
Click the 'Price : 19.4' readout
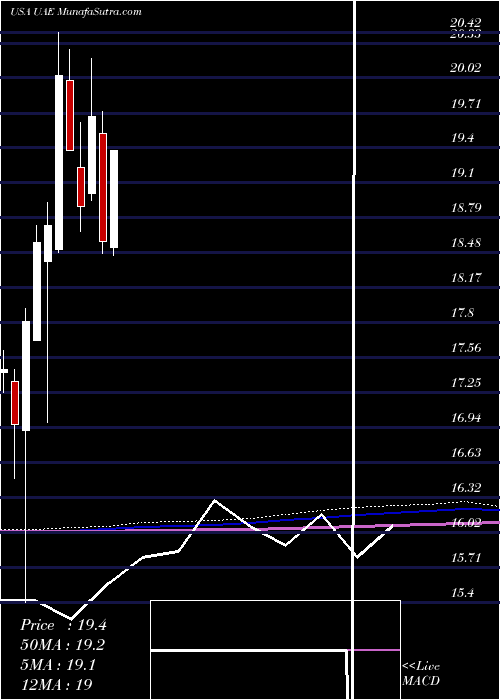(63, 625)
